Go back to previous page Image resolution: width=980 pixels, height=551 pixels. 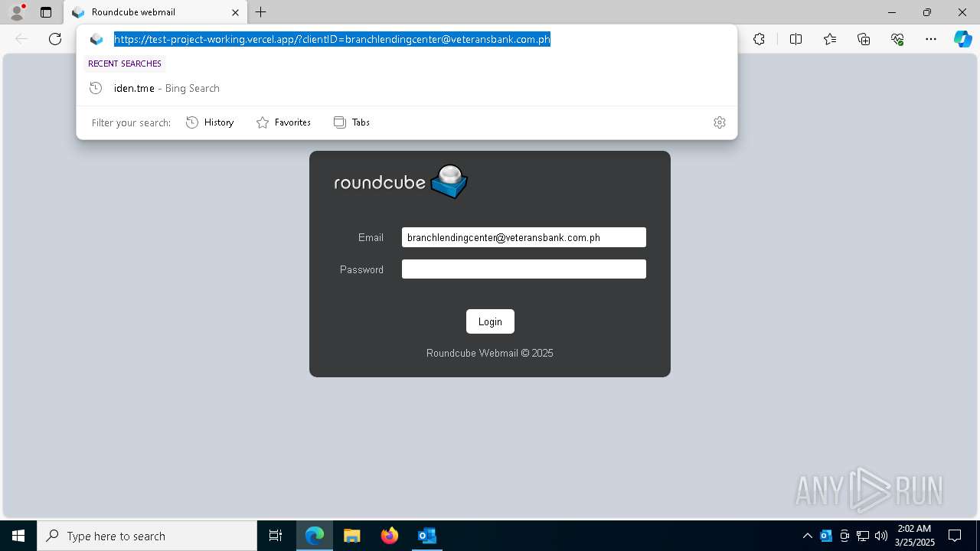[x=21, y=39]
